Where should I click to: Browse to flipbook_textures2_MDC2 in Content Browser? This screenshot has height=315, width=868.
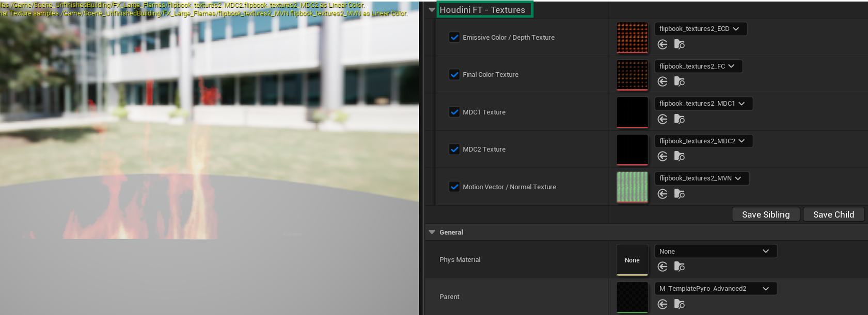[680, 156]
